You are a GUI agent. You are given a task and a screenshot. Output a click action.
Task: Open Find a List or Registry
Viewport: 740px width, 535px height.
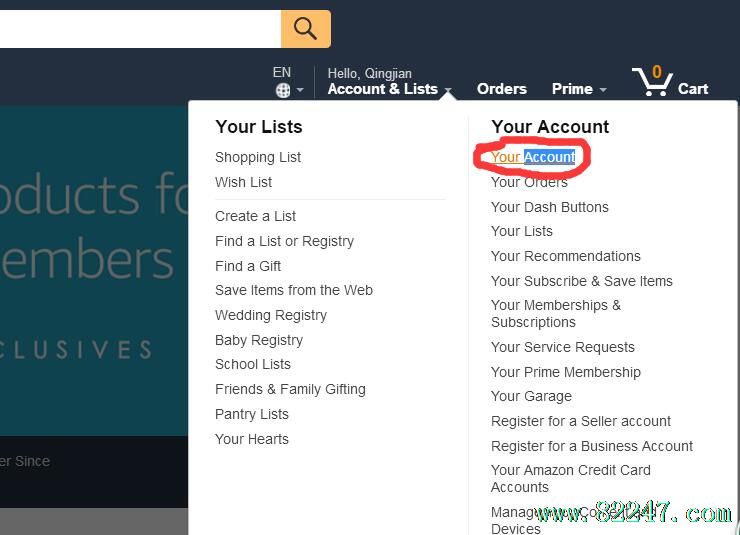click(x=284, y=241)
